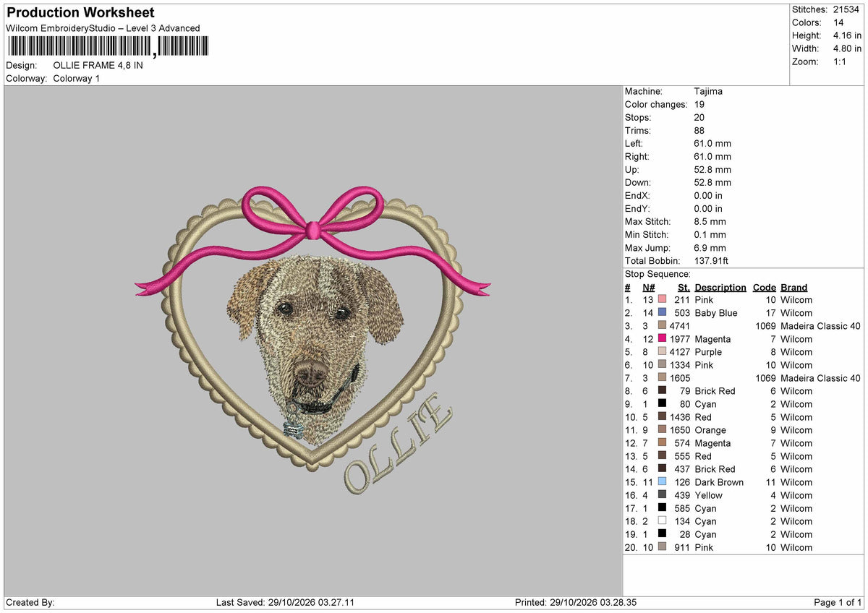The image size is (868, 613).
Task: Click the Production Worksheet title
Action: [80, 13]
